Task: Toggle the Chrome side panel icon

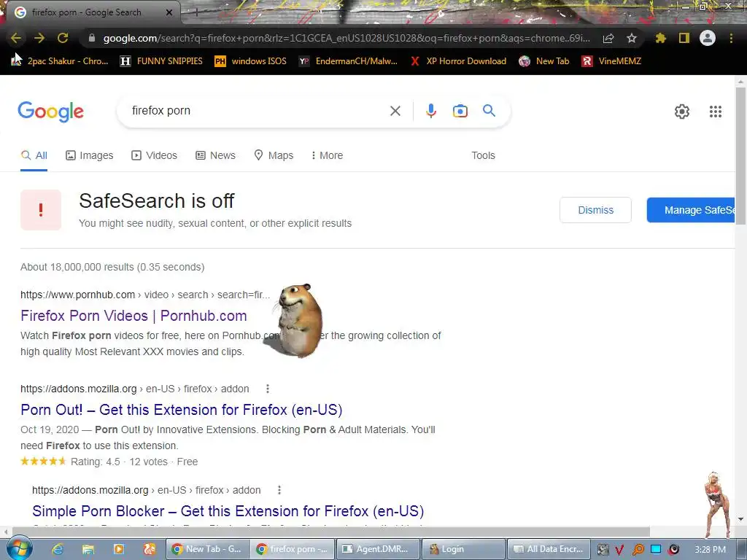Action: pos(684,38)
